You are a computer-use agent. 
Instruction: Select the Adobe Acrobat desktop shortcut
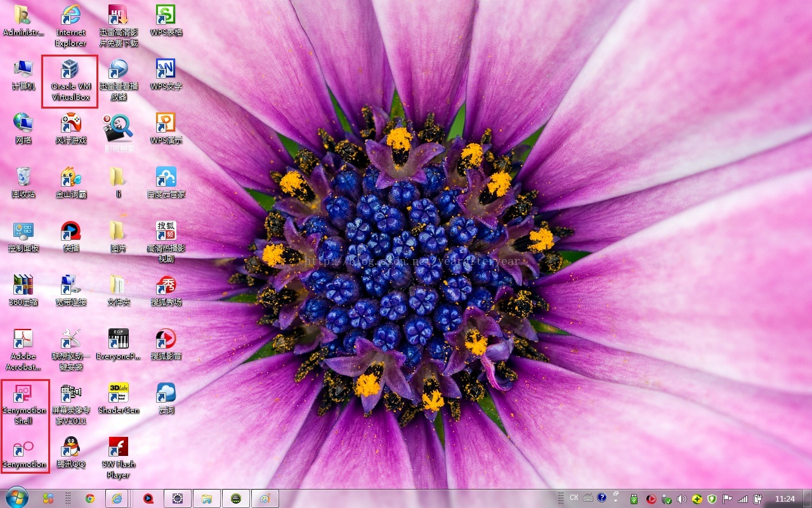tap(23, 350)
